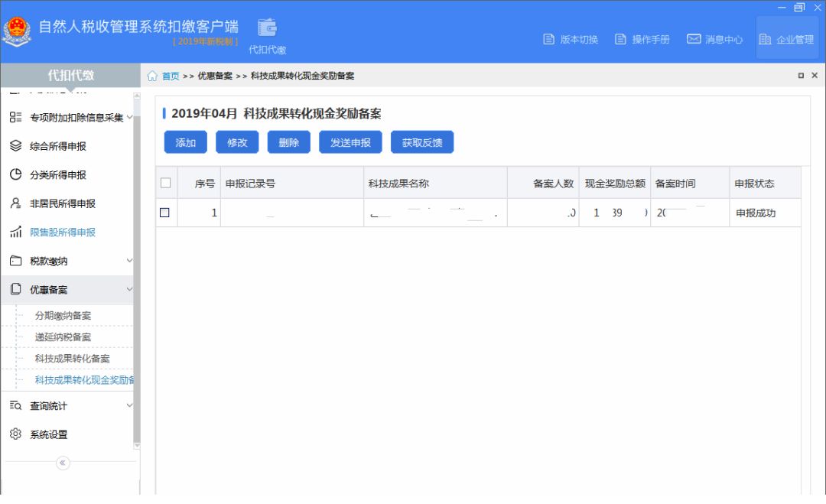
Task: Tick the select-all header checkbox
Action: click(165, 183)
